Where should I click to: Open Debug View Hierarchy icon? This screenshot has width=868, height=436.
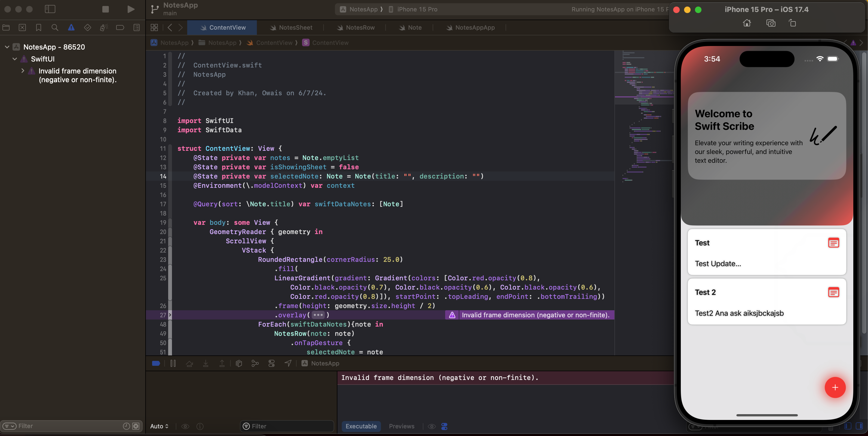239,364
